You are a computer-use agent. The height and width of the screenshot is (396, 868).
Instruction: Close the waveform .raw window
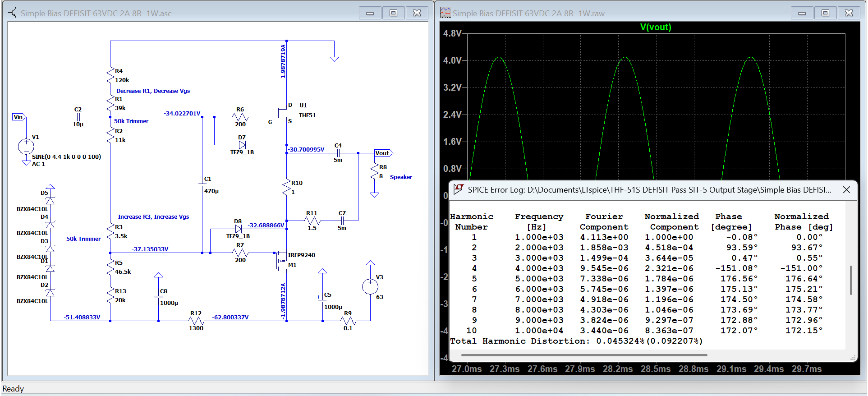coord(849,13)
